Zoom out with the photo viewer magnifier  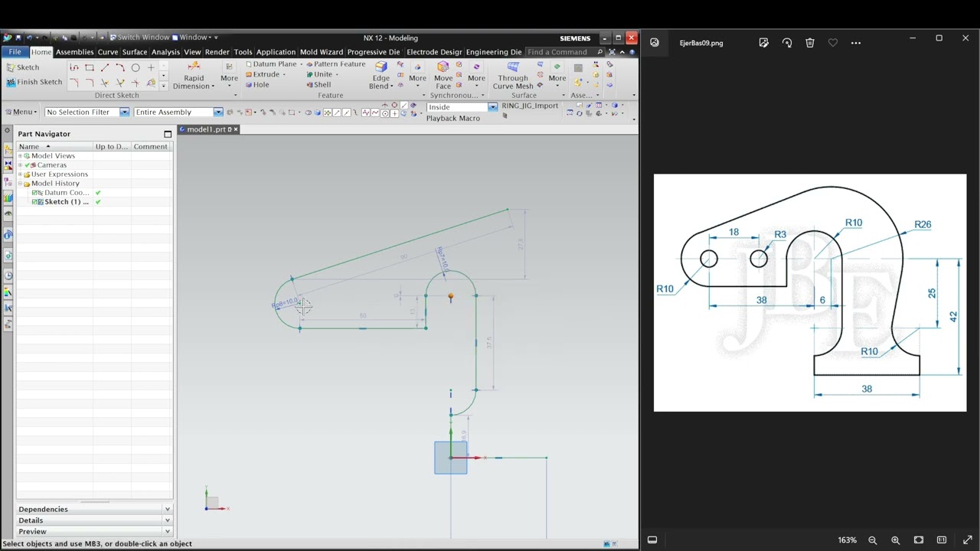(x=872, y=540)
